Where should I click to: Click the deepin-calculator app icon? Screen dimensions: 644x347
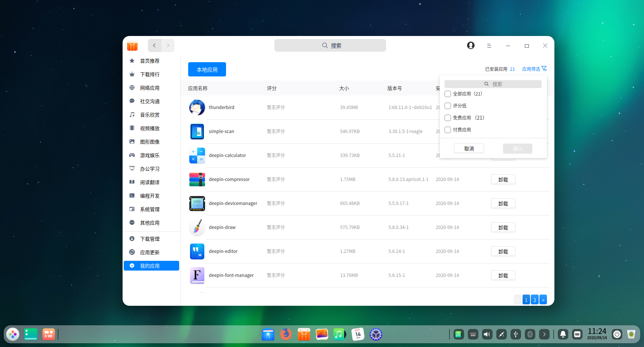[x=197, y=156]
